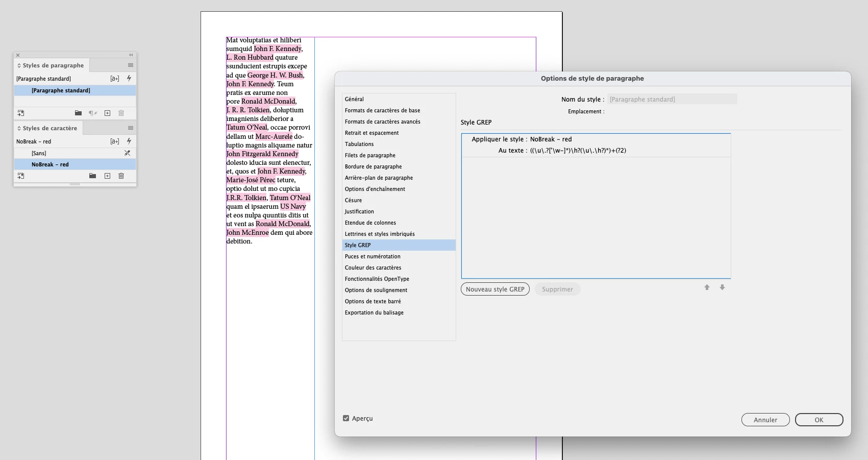Click Nouveau style GREP button
Image resolution: width=868 pixels, height=460 pixels.
495,289
